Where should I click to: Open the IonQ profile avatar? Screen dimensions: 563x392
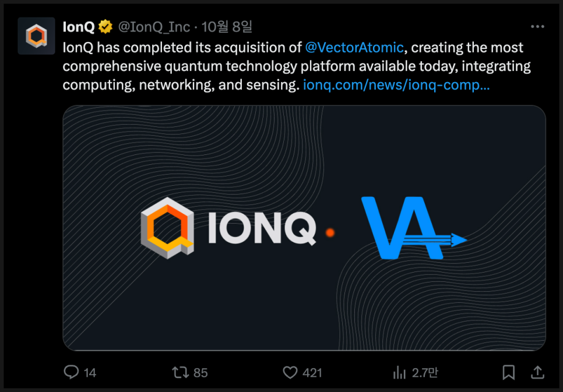pyautogui.click(x=36, y=36)
